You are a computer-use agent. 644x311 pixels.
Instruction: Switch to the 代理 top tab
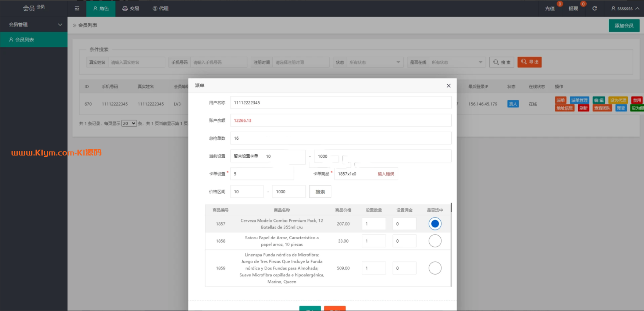click(161, 8)
